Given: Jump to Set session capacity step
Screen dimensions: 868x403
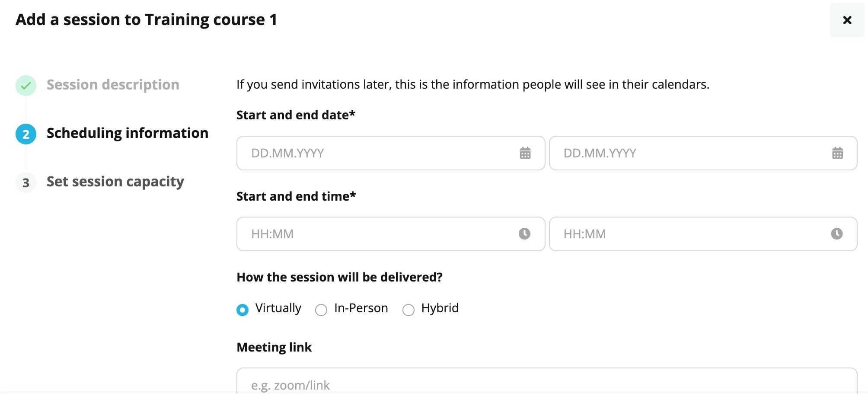Looking at the screenshot, I should [x=115, y=182].
